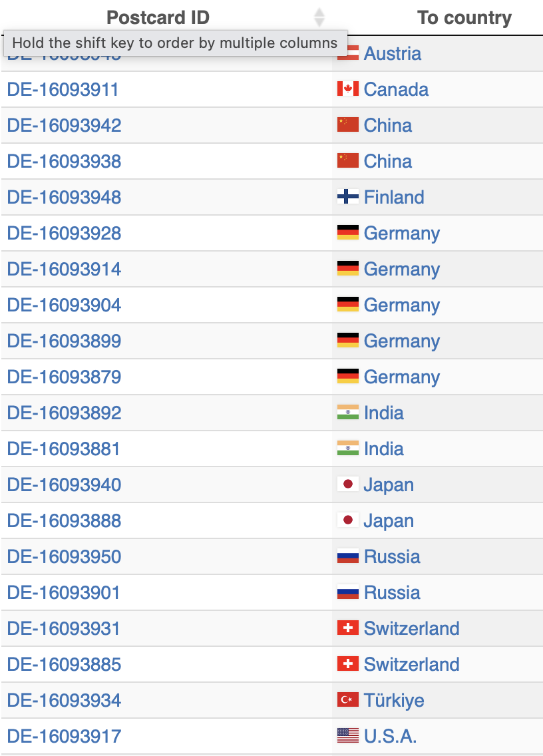The width and height of the screenshot is (543, 756).
Task: Click the flag beside postcard DE-16093931
Action: pos(348,628)
